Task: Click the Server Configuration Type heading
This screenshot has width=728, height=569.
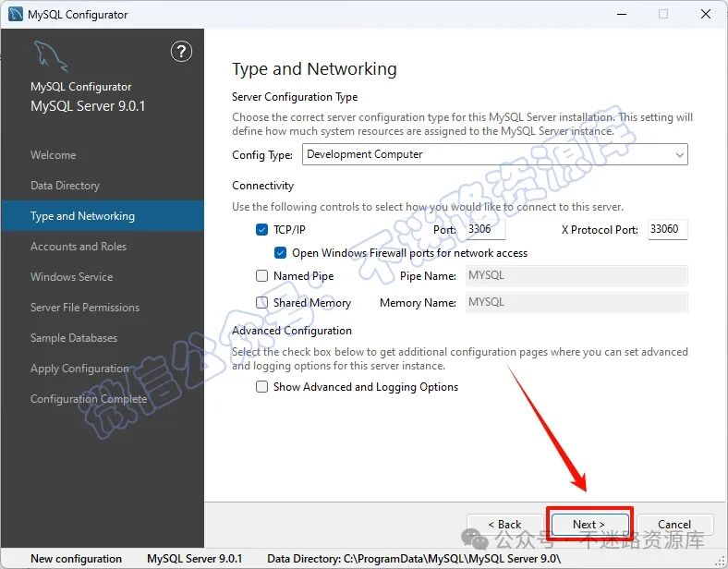Action: (295, 97)
